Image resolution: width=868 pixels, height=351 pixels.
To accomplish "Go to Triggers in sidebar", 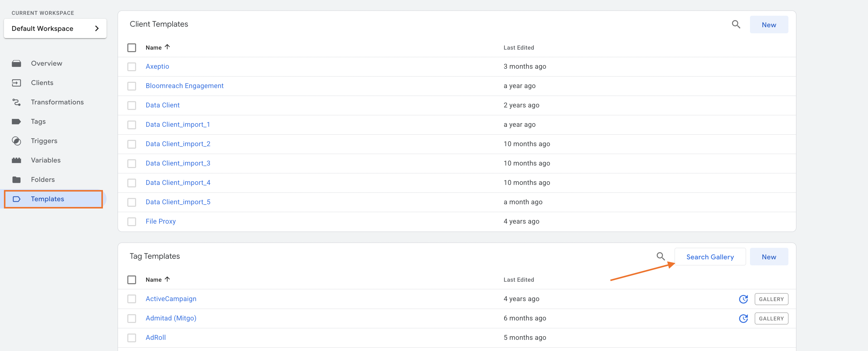I will coord(44,141).
